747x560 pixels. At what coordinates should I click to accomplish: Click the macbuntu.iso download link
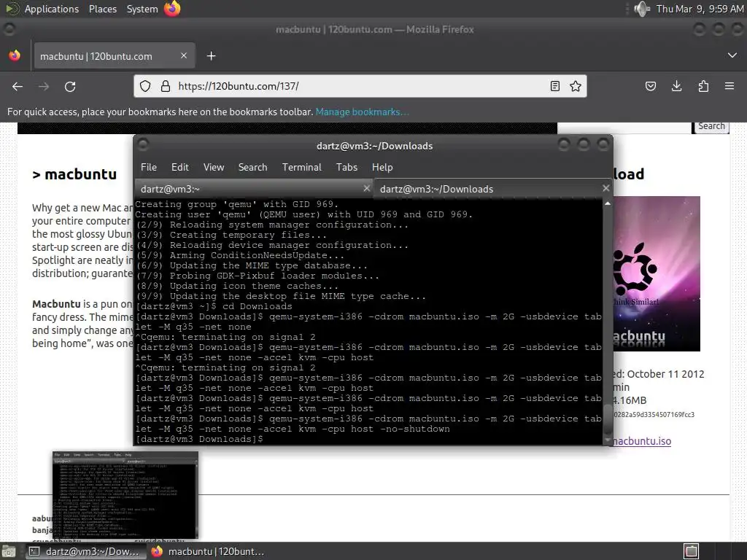click(x=642, y=441)
